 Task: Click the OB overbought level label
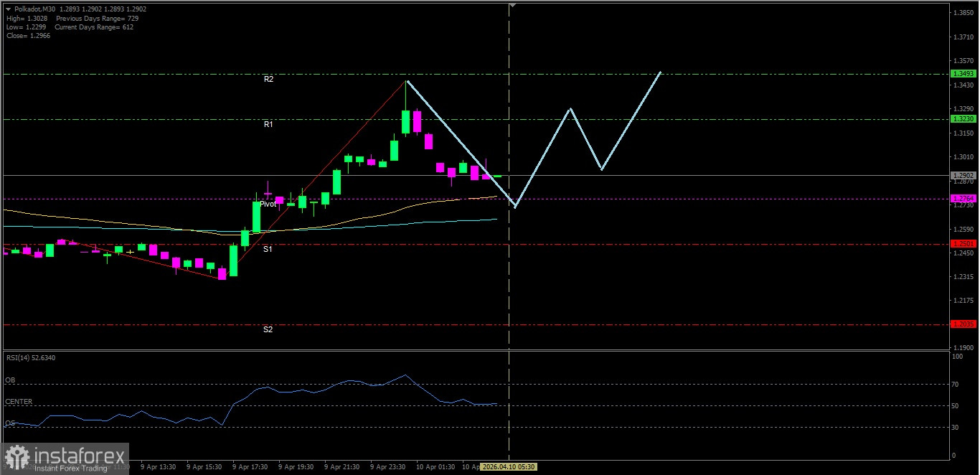coord(10,380)
